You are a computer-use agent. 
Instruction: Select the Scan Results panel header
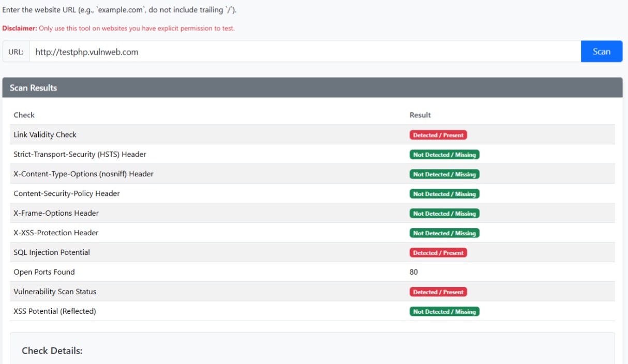click(312, 88)
